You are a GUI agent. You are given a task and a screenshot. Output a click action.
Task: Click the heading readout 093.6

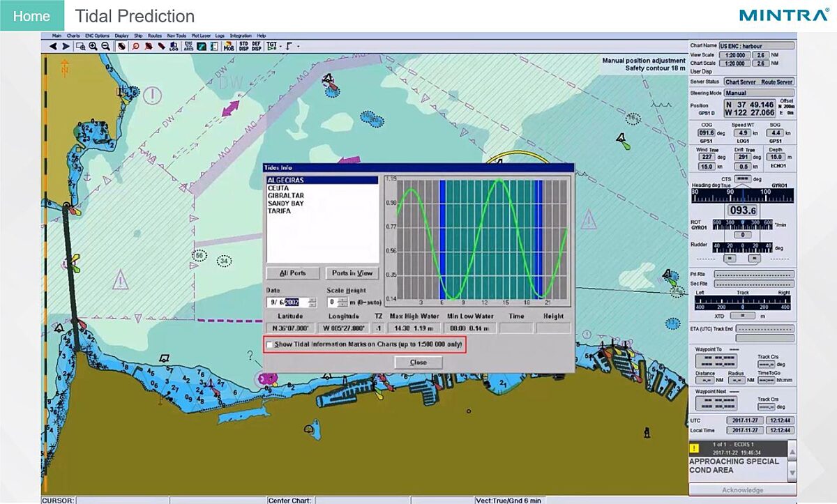pyautogui.click(x=742, y=210)
